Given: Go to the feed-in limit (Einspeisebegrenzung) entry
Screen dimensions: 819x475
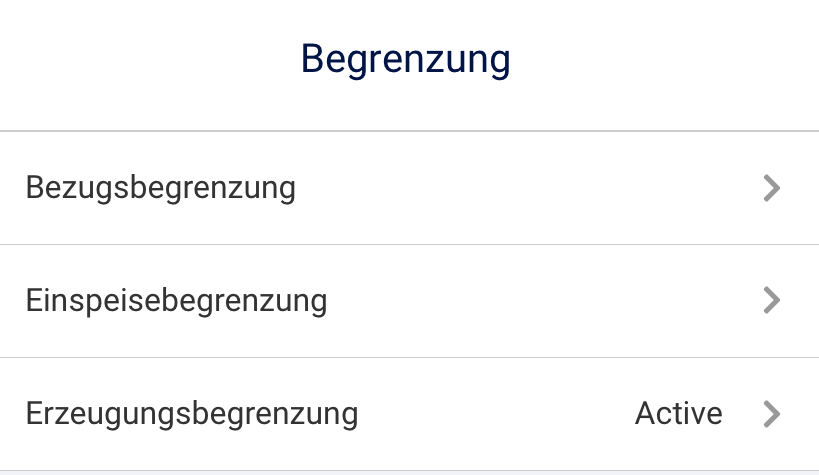Looking at the screenshot, I should click(x=400, y=300).
